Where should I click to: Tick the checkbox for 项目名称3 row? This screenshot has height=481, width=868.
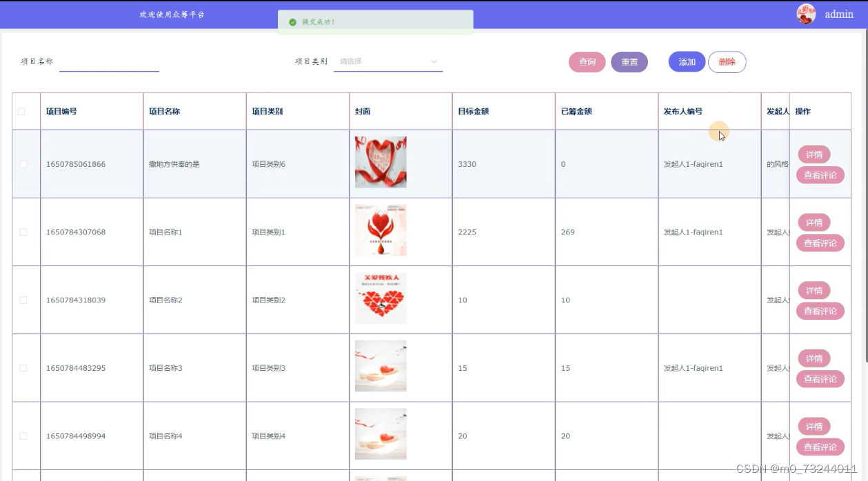tap(23, 368)
